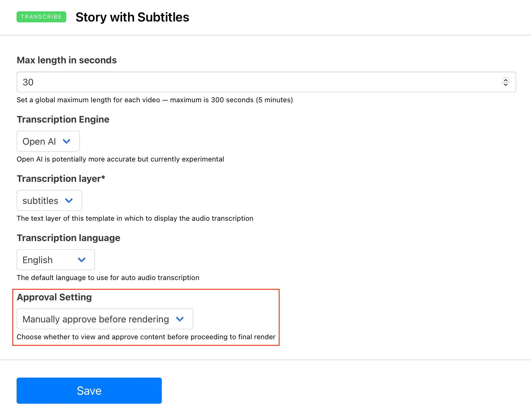Click the green TRANSCRIBE badge
This screenshot has width=531, height=420.
41,17
